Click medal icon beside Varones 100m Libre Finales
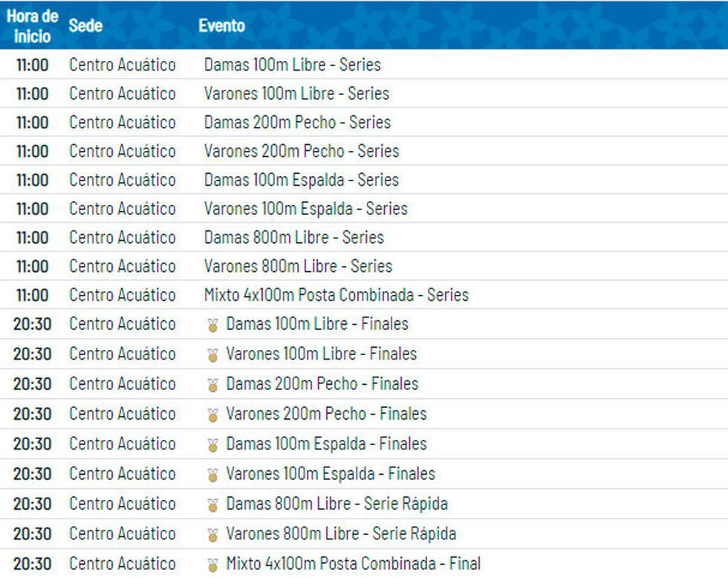The height and width of the screenshot is (578, 728). (x=213, y=354)
